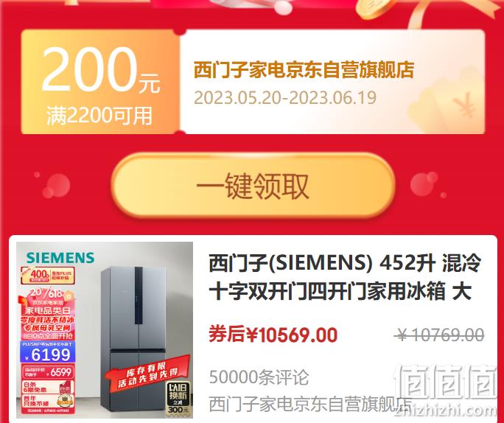Click the coupon validity dates 2023.05.20-2023.06.19
Image resolution: width=504 pixels, height=423 pixels.
tap(284, 98)
